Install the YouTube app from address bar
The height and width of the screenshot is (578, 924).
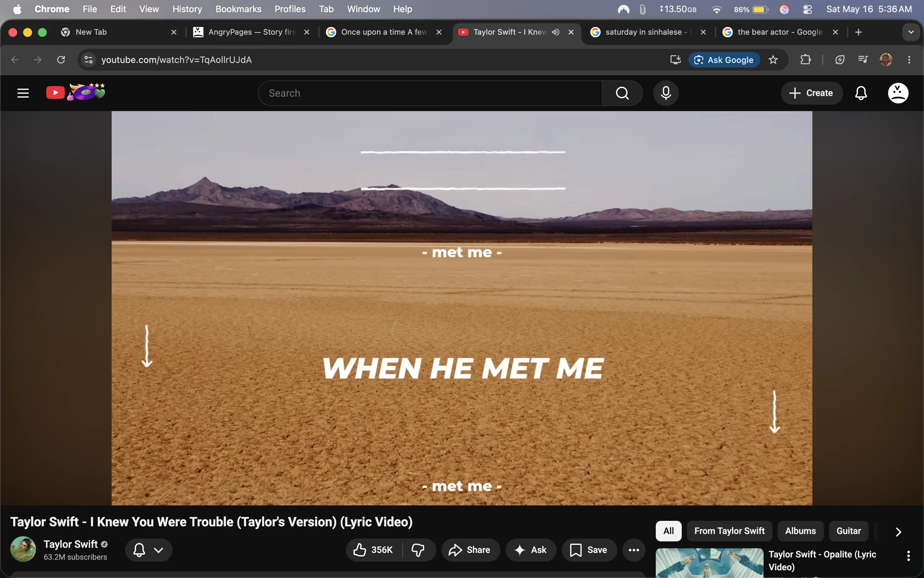click(675, 60)
